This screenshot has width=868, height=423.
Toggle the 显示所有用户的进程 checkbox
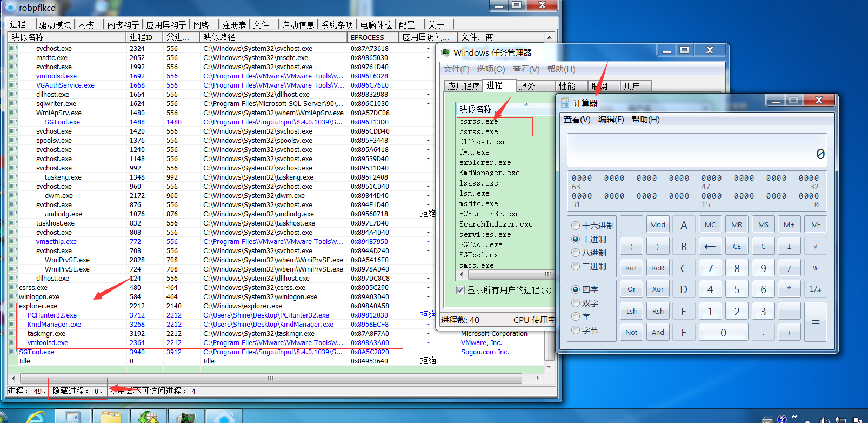(460, 290)
